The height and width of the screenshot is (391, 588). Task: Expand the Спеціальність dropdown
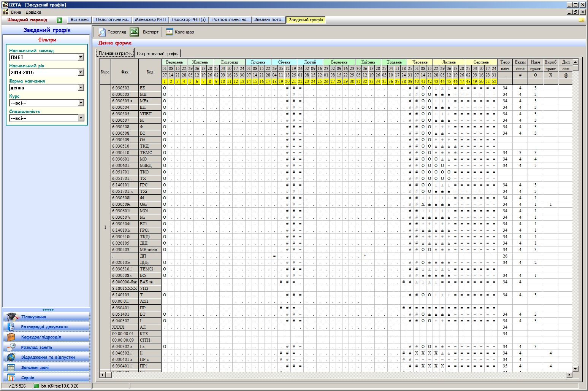[x=81, y=118]
